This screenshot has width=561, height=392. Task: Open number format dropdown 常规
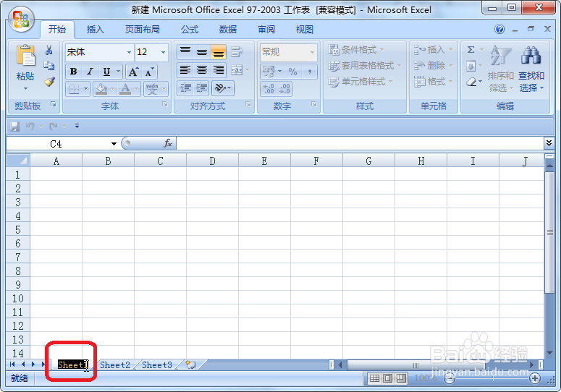point(312,52)
